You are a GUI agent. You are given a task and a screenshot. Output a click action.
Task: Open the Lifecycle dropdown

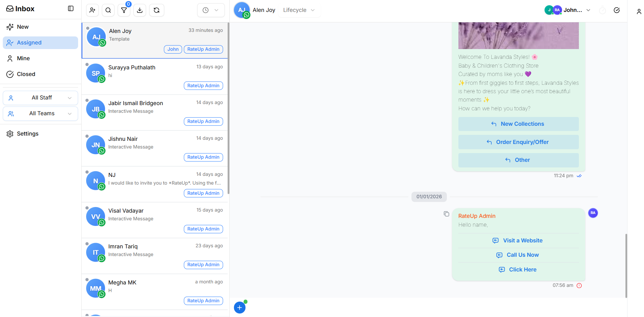[299, 10]
